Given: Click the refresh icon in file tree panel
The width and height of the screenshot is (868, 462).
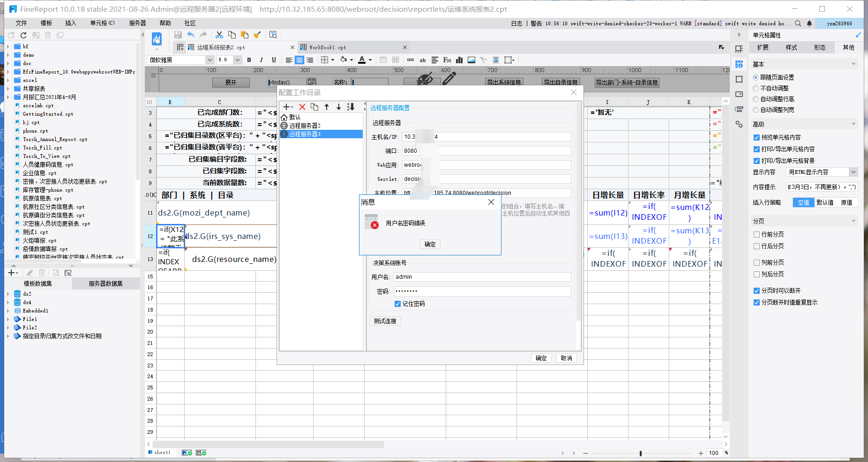Looking at the screenshot, I should coord(23,35).
